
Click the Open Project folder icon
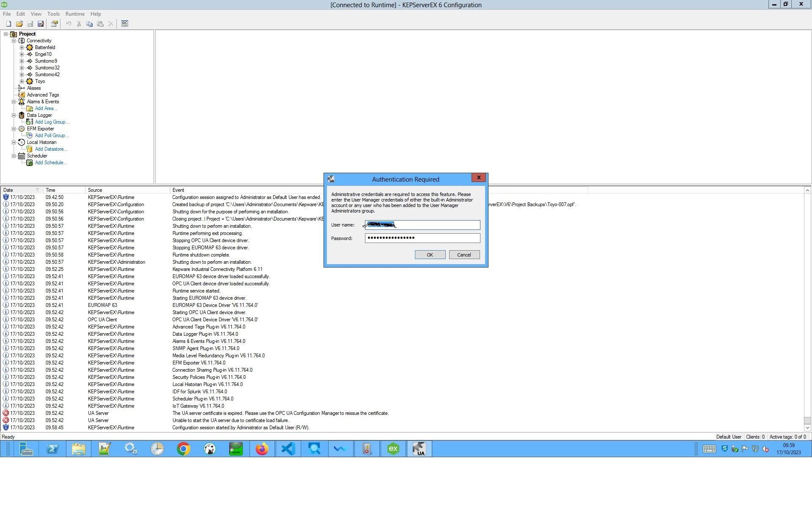pos(19,24)
